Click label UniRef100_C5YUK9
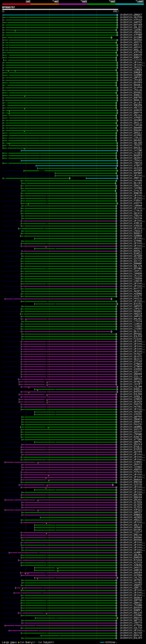The width and height of the screenshot is (146, 644). pyautogui.click(x=131, y=80)
